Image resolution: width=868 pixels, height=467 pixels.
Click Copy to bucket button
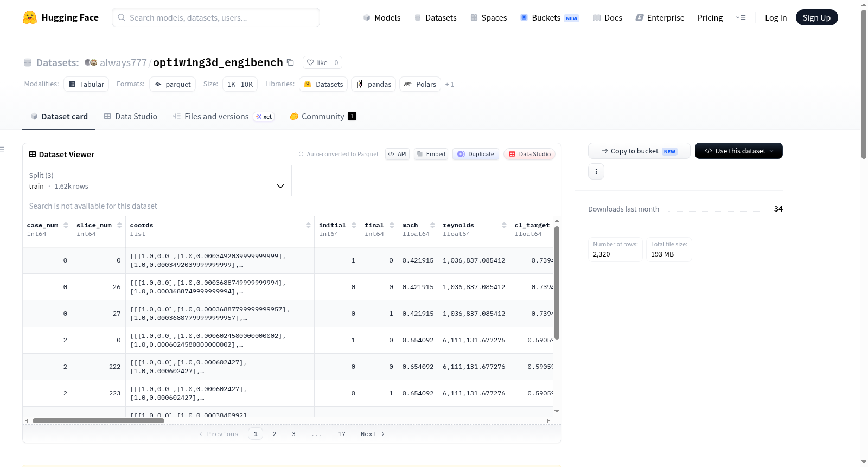pyautogui.click(x=639, y=151)
